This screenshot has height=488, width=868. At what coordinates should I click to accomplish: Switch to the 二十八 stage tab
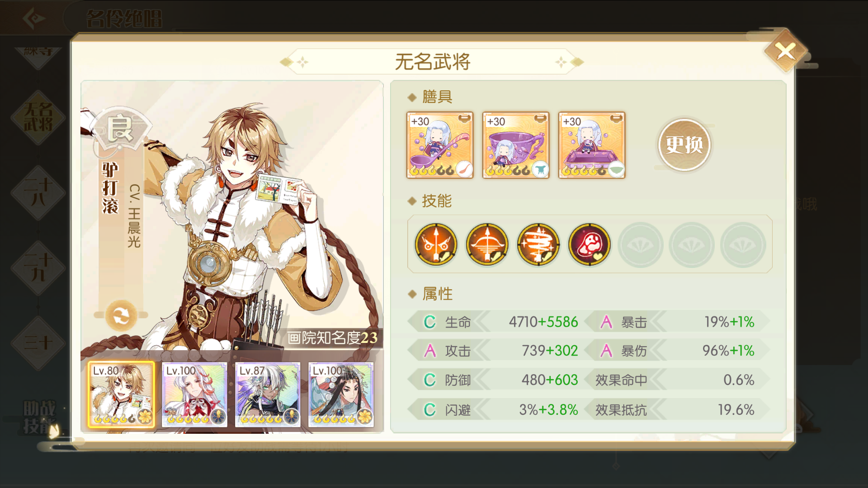click(x=38, y=192)
